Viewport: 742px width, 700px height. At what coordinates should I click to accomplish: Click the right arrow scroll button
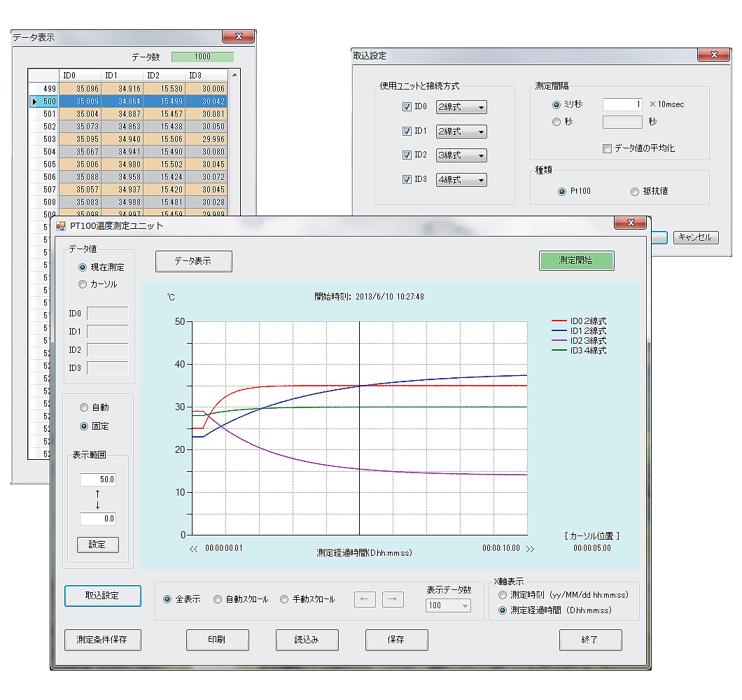pos(393,599)
